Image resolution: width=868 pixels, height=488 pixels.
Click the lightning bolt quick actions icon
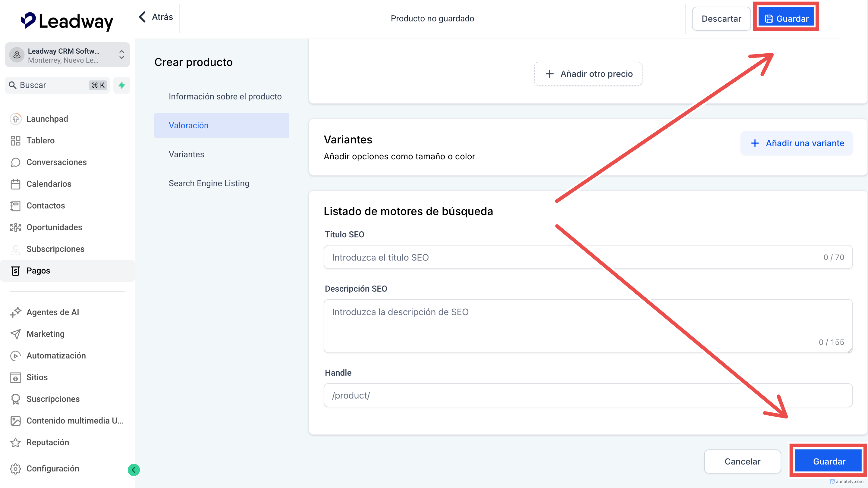122,85
